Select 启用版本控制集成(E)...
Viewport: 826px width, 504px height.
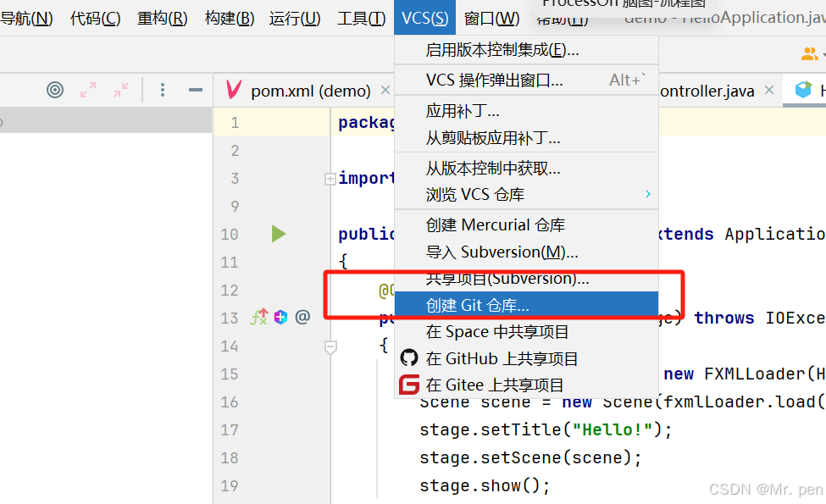526,50
